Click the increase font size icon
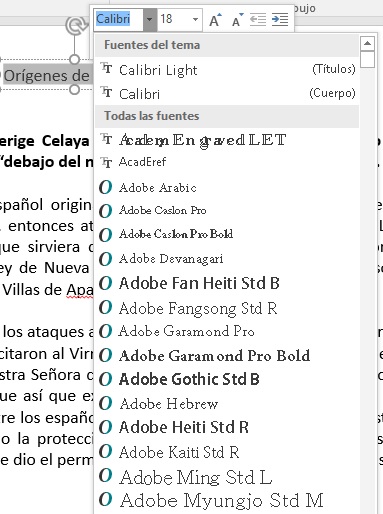 tap(215, 20)
